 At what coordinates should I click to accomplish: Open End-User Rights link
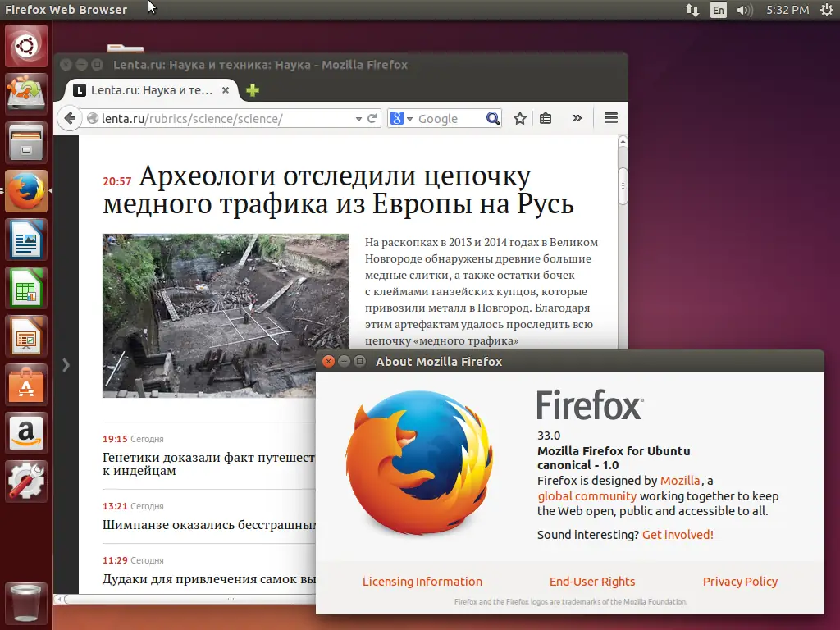click(592, 582)
